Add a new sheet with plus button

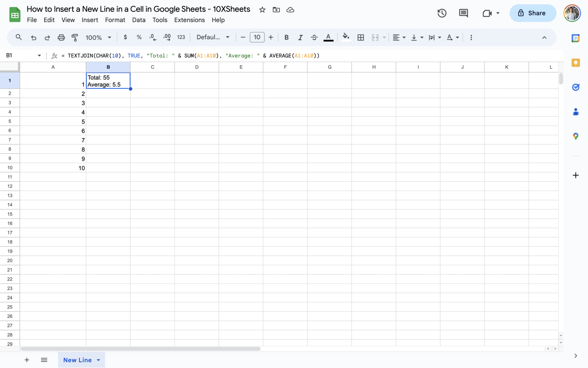point(27,360)
